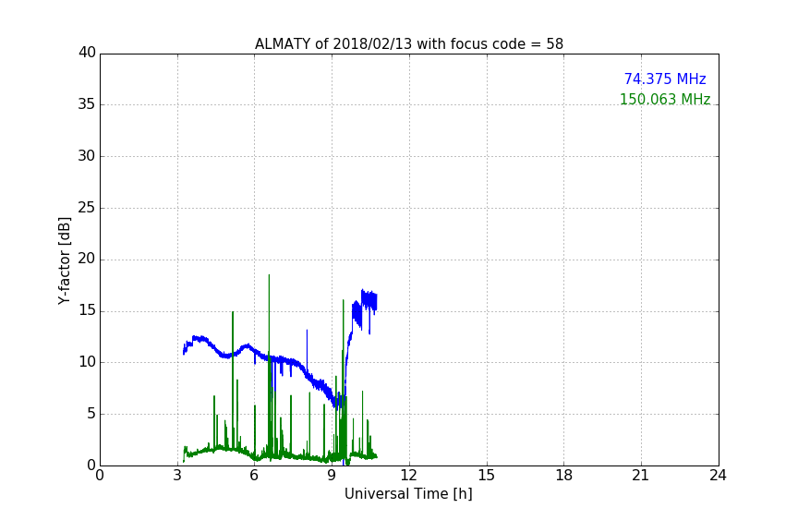Click the plot title mentioning ALMATY
The image size is (798, 532).
[x=408, y=44]
